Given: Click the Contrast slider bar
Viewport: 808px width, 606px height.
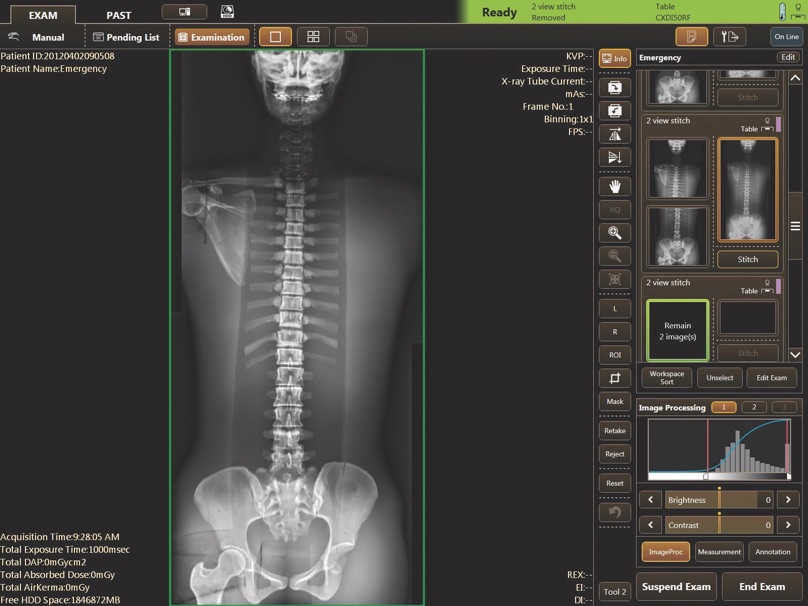Looking at the screenshot, I should [719, 525].
